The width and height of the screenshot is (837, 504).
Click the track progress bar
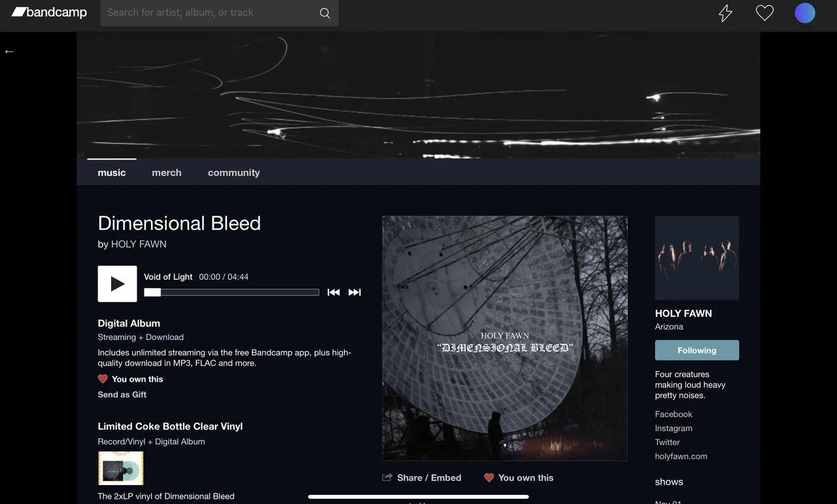231,292
